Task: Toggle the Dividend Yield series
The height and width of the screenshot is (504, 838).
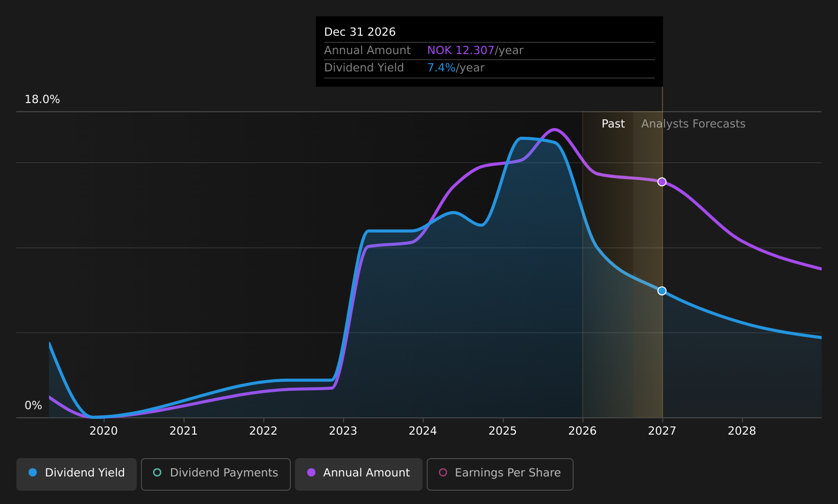Action: (x=77, y=474)
